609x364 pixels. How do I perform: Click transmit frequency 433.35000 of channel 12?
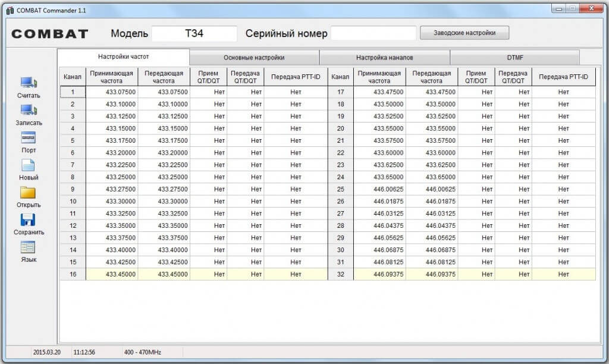pyautogui.click(x=164, y=225)
